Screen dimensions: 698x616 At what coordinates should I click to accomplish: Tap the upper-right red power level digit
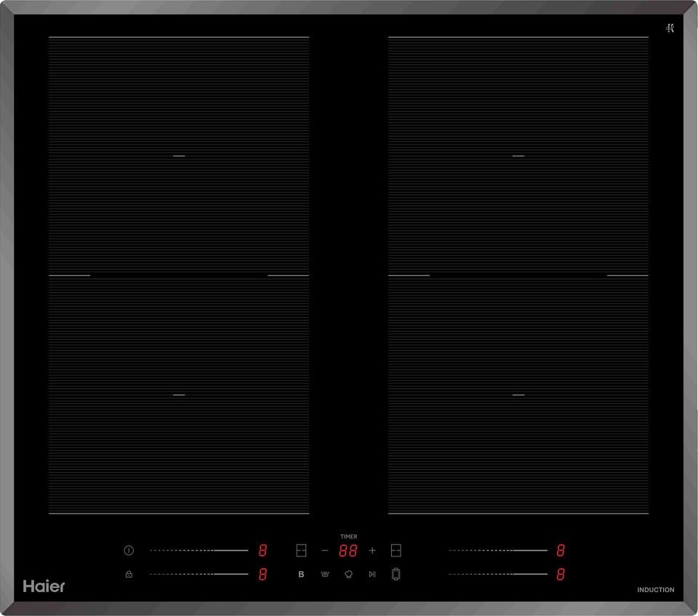pyautogui.click(x=561, y=551)
